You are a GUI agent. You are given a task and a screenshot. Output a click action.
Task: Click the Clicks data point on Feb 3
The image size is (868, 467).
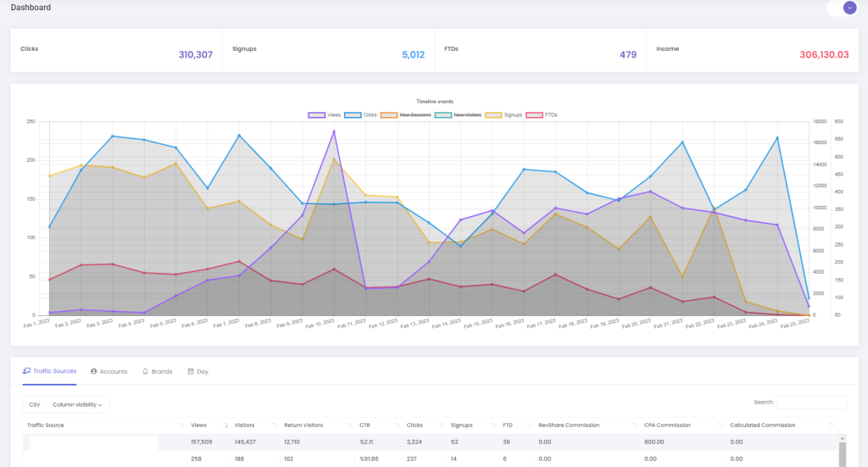click(113, 136)
